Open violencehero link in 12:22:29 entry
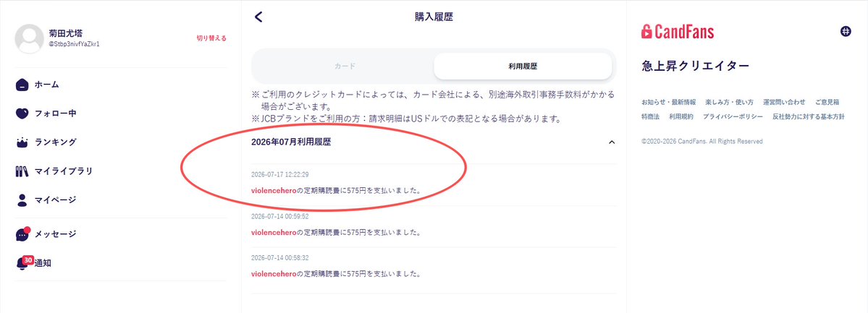This screenshot has width=868, height=313. [274, 191]
